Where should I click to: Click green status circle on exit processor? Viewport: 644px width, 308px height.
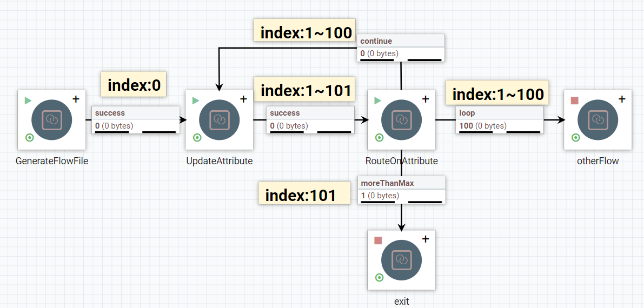point(379,278)
